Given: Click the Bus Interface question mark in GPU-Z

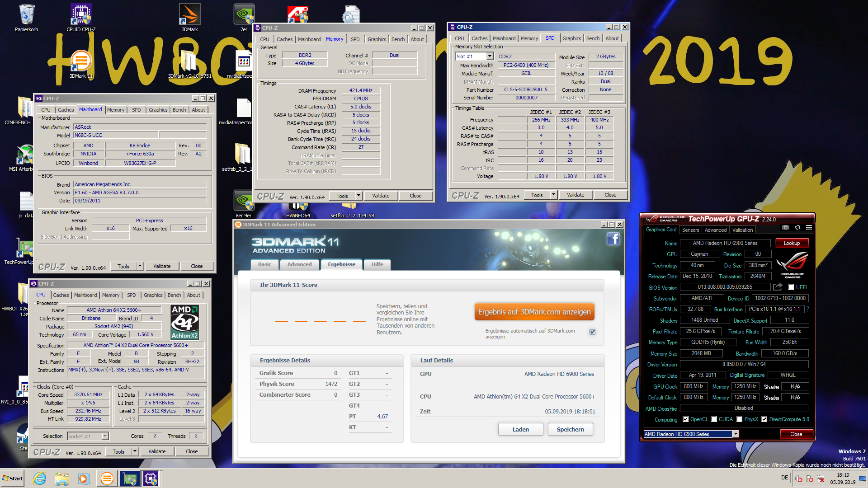Looking at the screenshot, I should [807, 309].
